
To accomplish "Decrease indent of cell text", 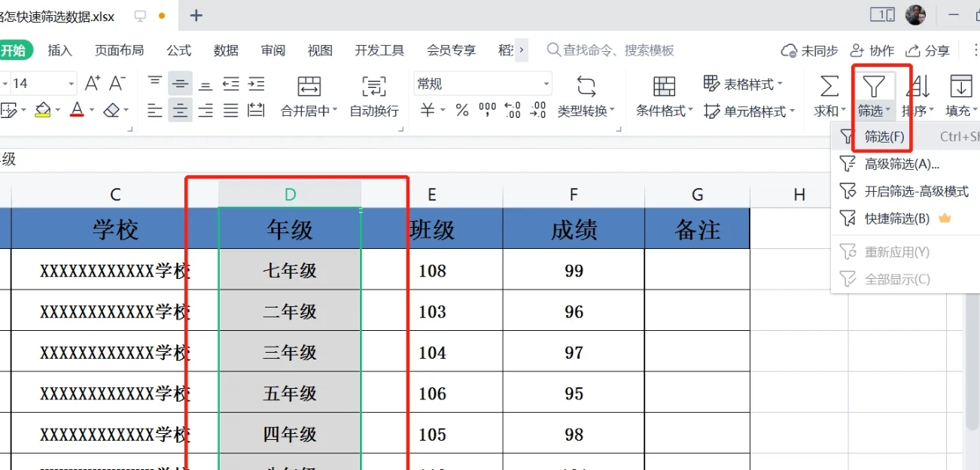I will [x=230, y=83].
